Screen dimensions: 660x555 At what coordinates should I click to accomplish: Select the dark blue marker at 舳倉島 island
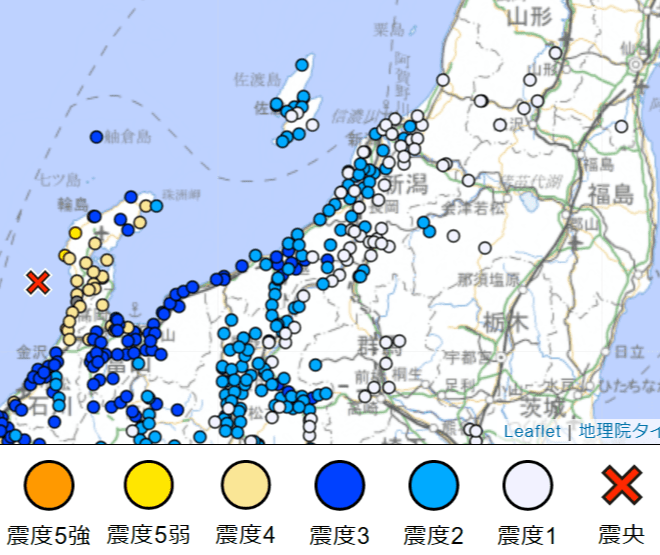(97, 137)
